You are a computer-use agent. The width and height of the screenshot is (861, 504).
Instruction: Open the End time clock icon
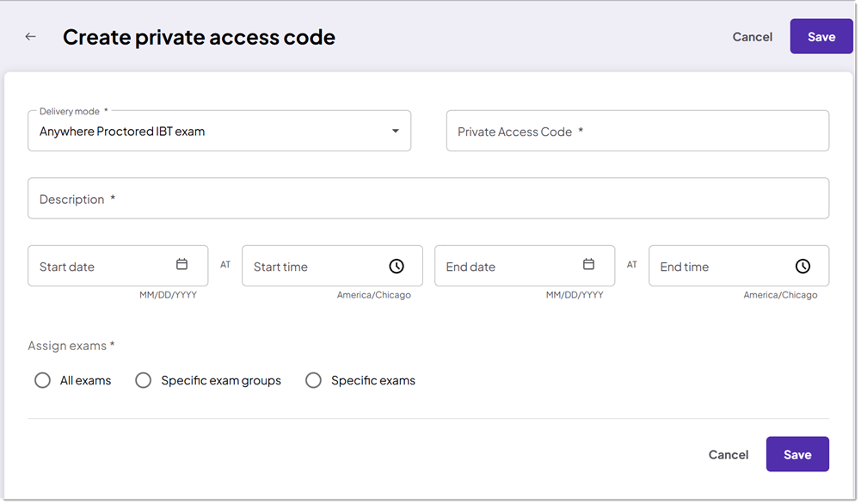803,266
